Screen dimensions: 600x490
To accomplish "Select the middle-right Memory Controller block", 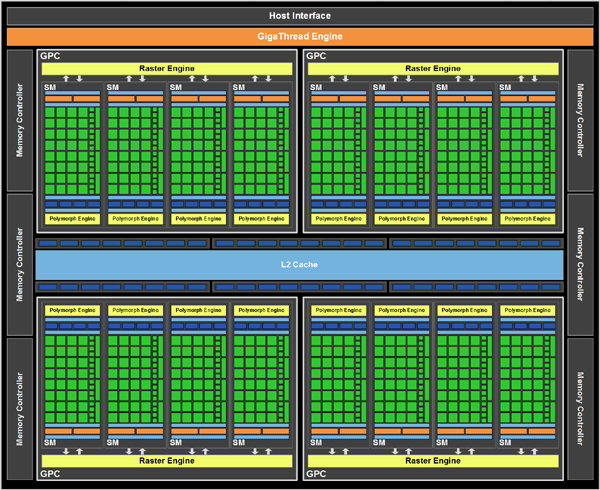I will pyautogui.click(x=580, y=265).
